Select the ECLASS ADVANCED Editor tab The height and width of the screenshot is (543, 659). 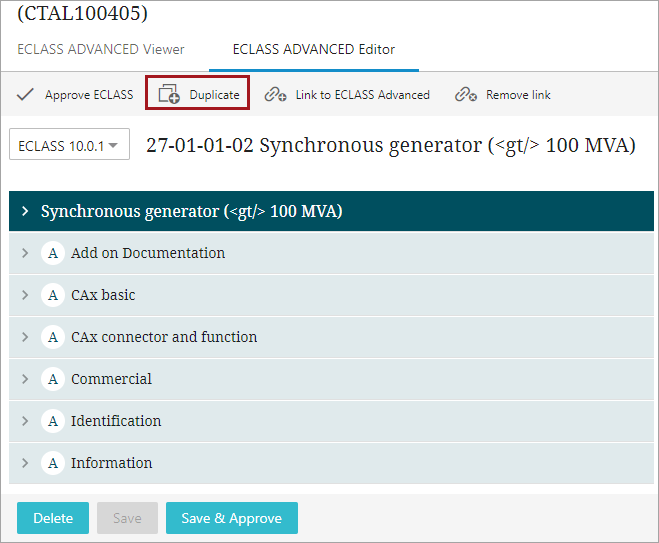314,50
